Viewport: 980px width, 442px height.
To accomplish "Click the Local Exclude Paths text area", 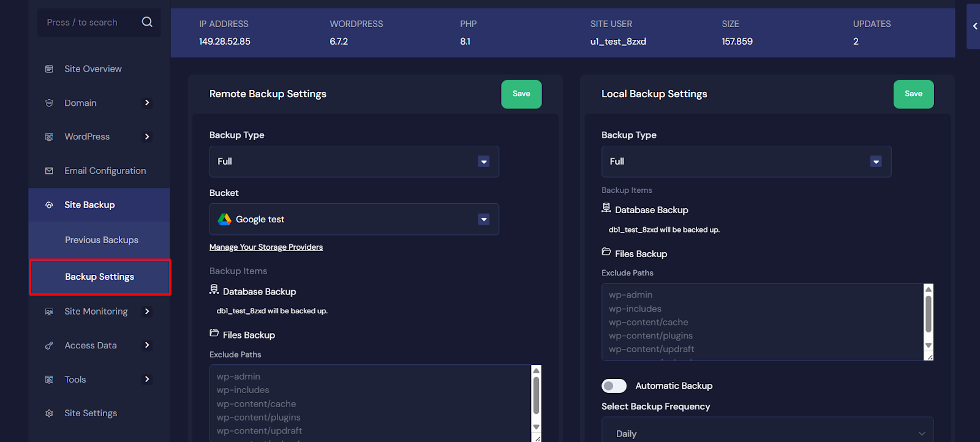I will tap(762, 322).
